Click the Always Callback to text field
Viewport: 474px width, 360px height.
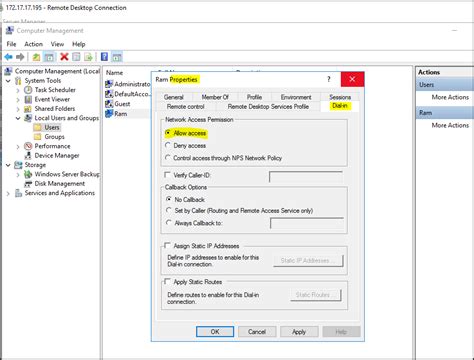point(307,223)
